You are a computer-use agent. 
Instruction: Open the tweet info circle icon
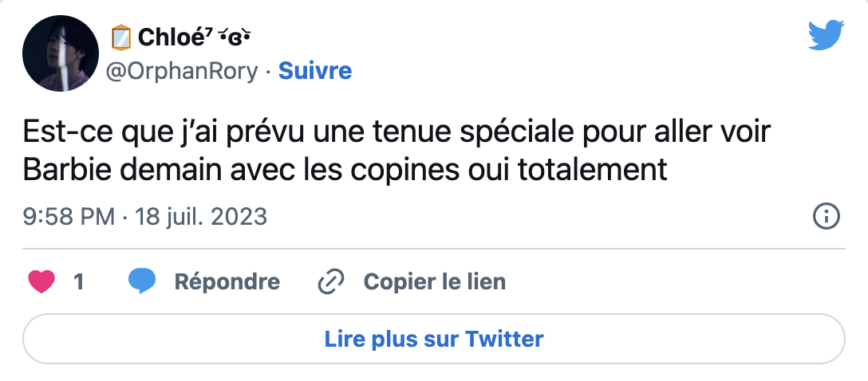(x=825, y=216)
